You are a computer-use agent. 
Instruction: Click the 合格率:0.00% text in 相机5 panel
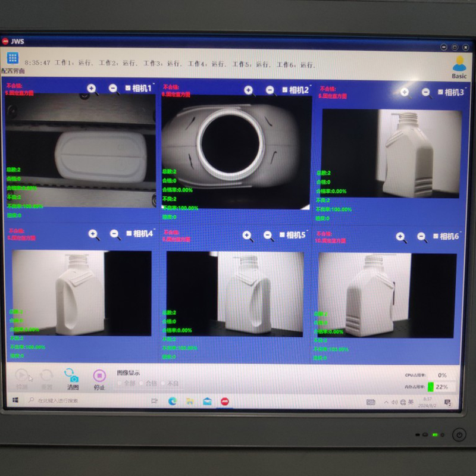coord(177,330)
